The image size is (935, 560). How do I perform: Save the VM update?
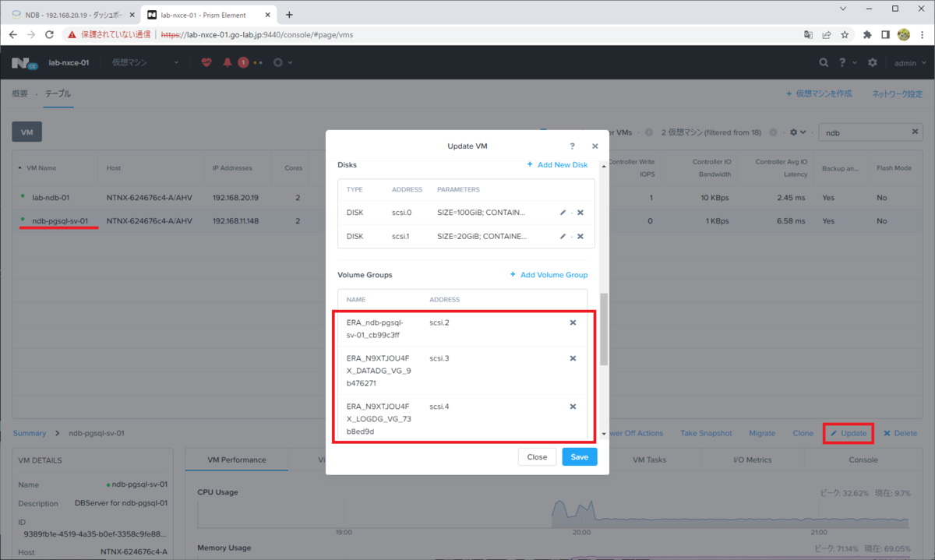pos(580,457)
